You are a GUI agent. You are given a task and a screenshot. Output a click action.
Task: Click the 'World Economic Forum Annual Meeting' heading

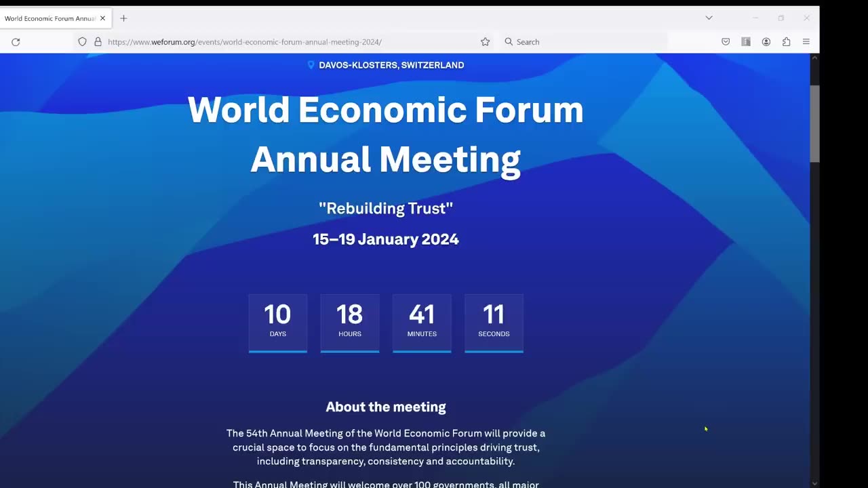point(385,134)
